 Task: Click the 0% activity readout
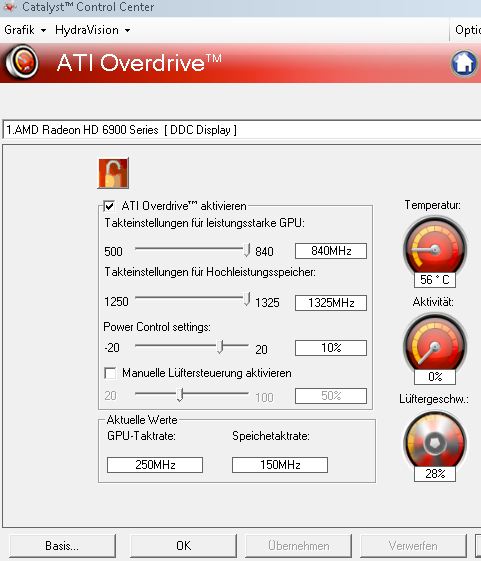point(435,377)
